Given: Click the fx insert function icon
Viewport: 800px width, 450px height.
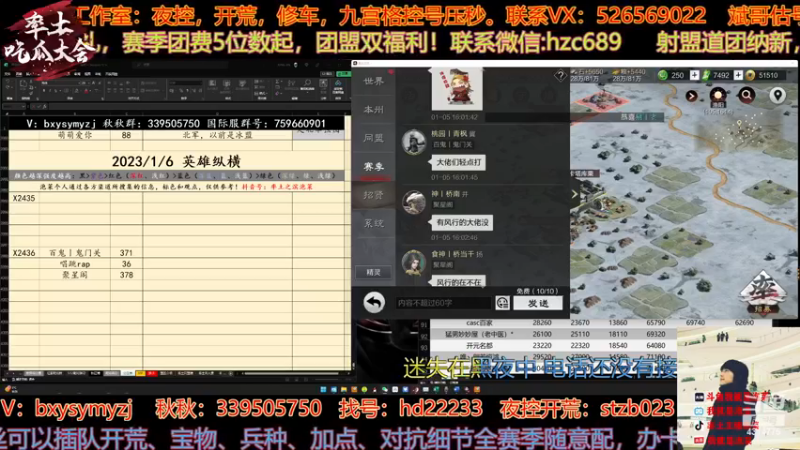Looking at the screenshot, I should coord(44,106).
